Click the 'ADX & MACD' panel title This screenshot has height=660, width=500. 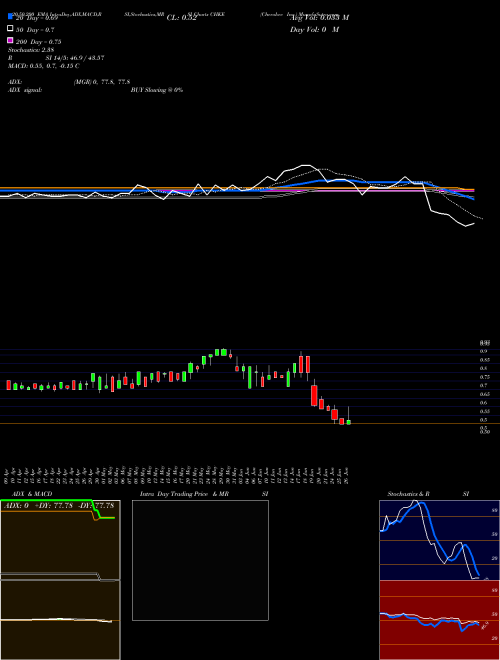click(32, 494)
